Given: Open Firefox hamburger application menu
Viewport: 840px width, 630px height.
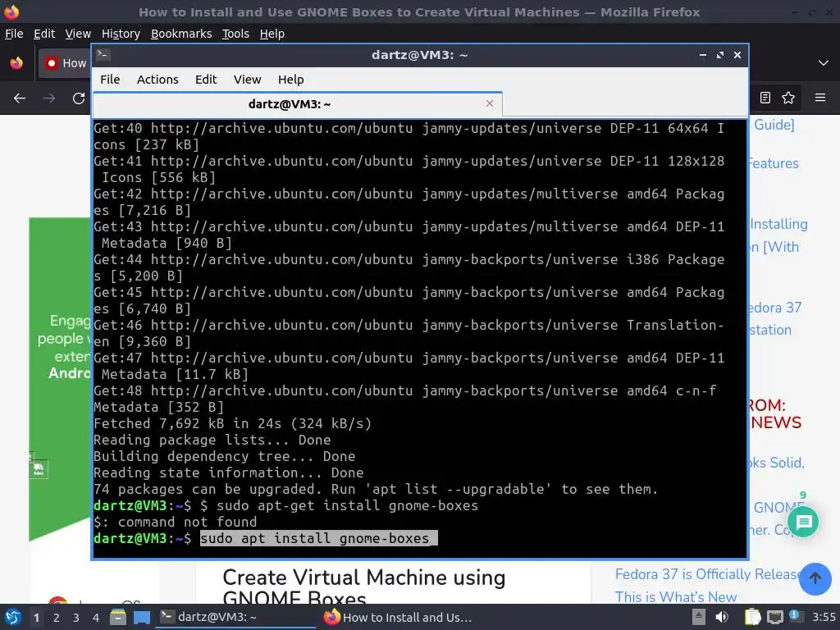Looking at the screenshot, I should [820, 98].
